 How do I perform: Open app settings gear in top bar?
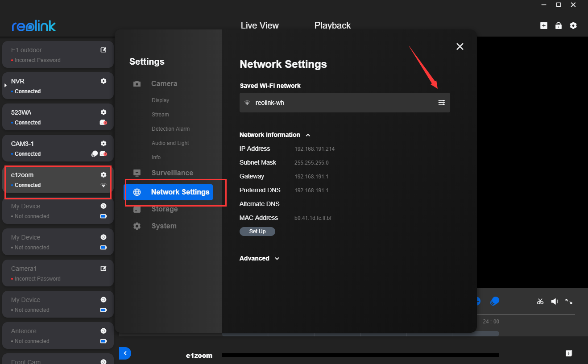pyautogui.click(x=573, y=26)
